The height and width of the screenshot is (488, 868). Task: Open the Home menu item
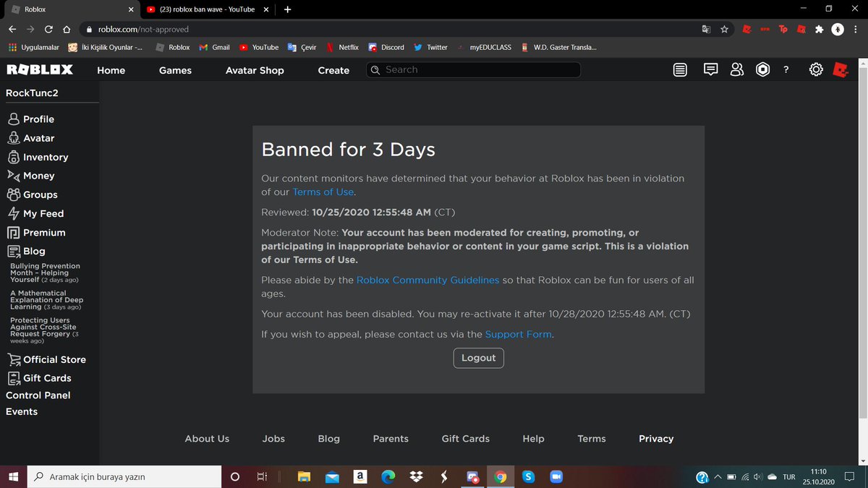click(x=111, y=70)
